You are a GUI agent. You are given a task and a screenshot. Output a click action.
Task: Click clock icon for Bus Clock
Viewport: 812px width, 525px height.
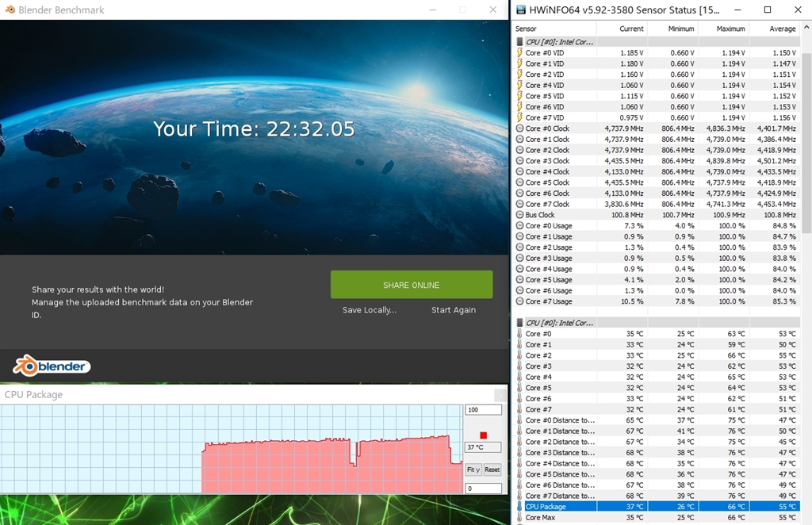tap(519, 215)
